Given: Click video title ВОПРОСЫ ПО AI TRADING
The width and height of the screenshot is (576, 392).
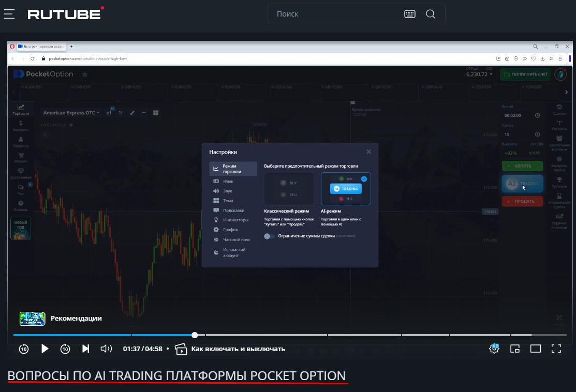Looking at the screenshot, I should 176,376.
